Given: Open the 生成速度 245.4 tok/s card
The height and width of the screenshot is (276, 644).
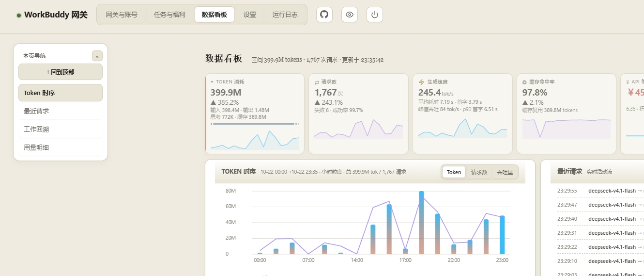Looking at the screenshot, I should 462,114.
